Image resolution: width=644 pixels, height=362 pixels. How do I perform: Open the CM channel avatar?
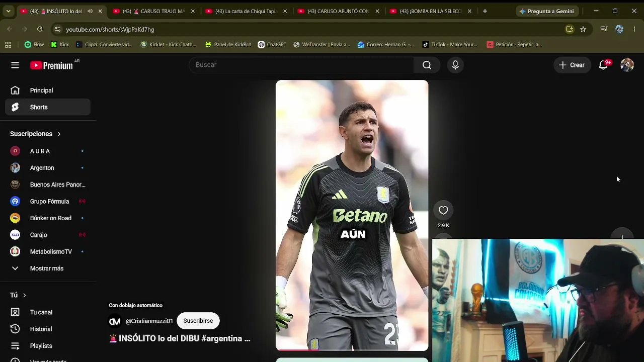pos(115,321)
